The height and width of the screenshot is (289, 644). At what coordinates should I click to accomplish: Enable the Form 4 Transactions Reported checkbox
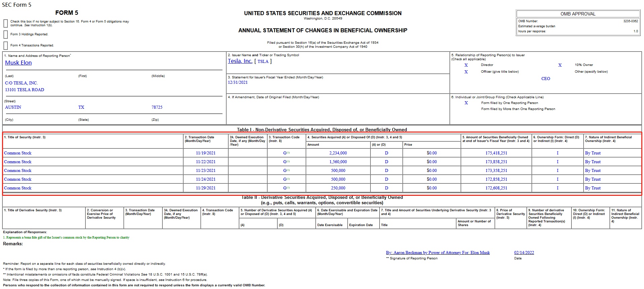(x=5, y=45)
